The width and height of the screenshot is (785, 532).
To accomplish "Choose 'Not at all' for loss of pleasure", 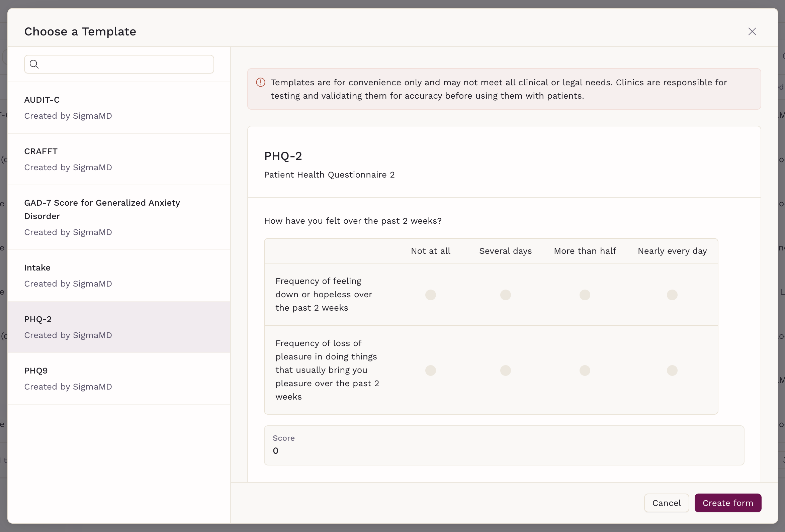I will (x=430, y=370).
